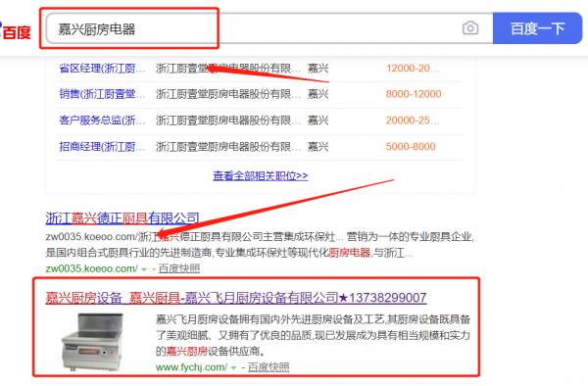Open the 销售(浙江厨壹堂 job listing link
The width and height of the screenshot is (588, 386).
102,94
